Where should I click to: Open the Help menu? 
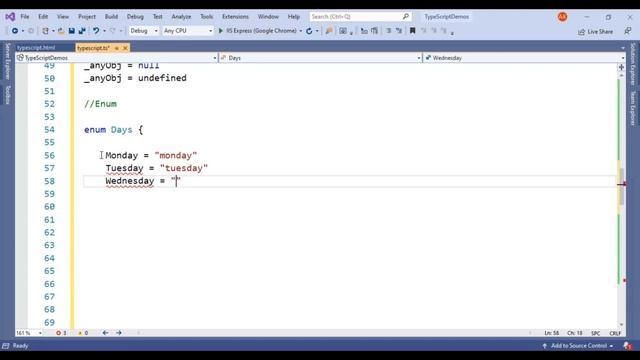(x=293, y=17)
